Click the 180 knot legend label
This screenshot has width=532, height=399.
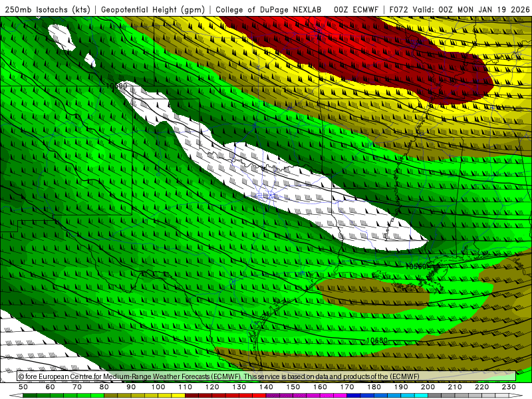tap(374, 387)
